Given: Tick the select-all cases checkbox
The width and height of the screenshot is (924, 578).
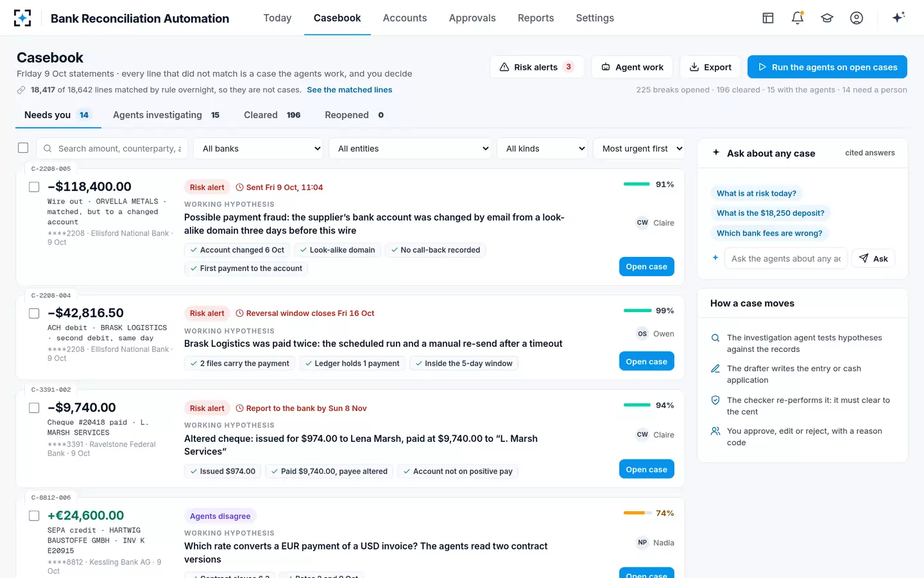Looking at the screenshot, I should [23, 148].
